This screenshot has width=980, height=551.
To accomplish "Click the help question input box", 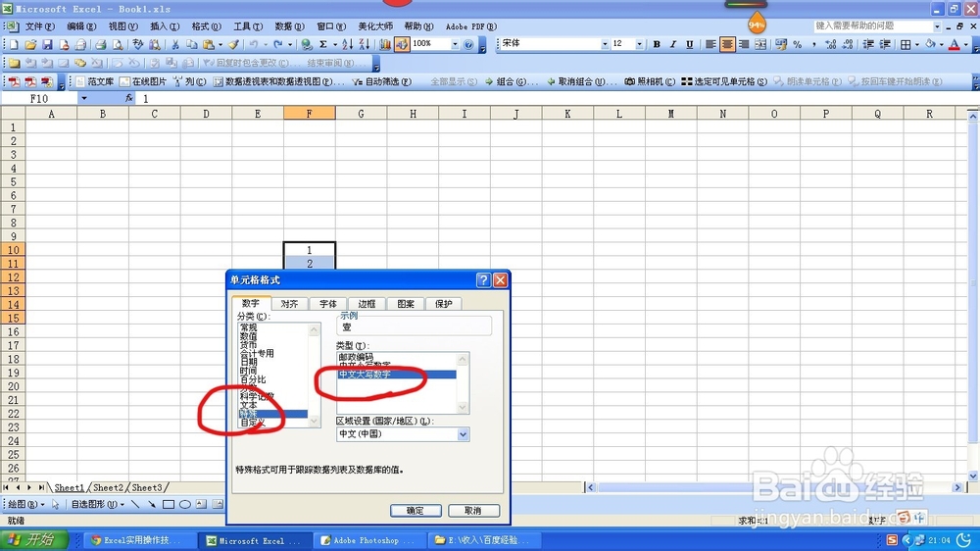I will (872, 26).
